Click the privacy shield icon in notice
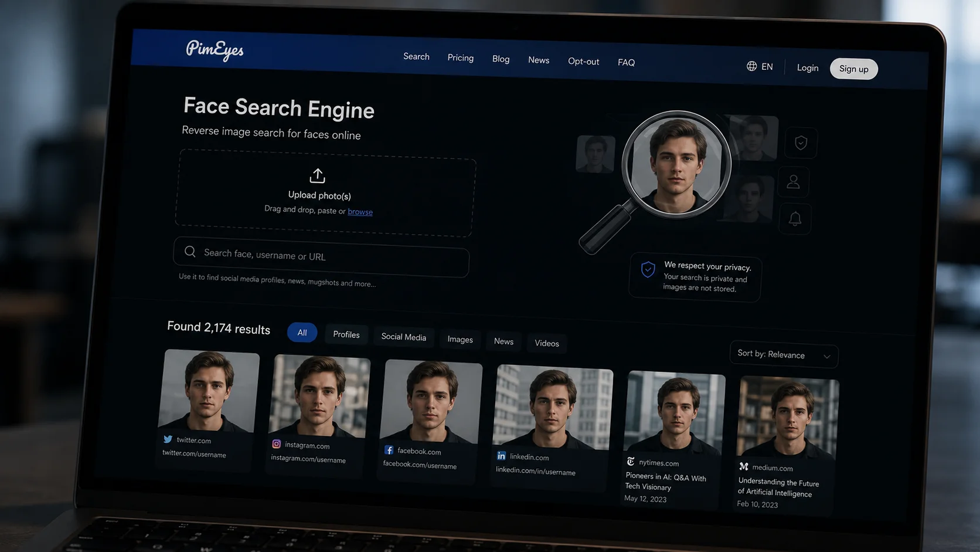The height and width of the screenshot is (552, 980). pos(648,269)
